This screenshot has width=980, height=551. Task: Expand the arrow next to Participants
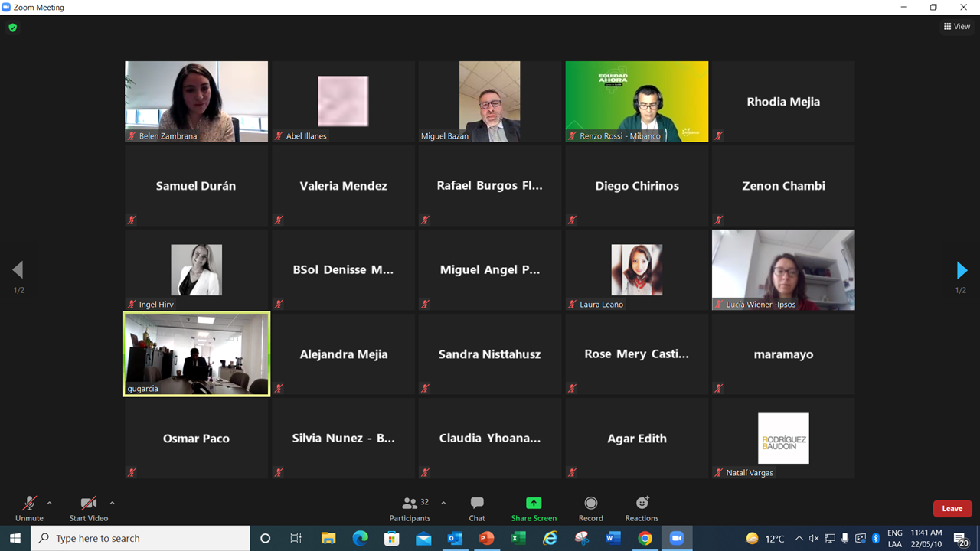[443, 503]
